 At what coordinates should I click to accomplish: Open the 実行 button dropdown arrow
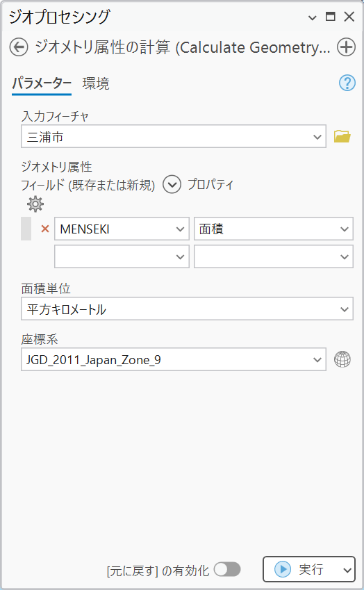coord(347,570)
